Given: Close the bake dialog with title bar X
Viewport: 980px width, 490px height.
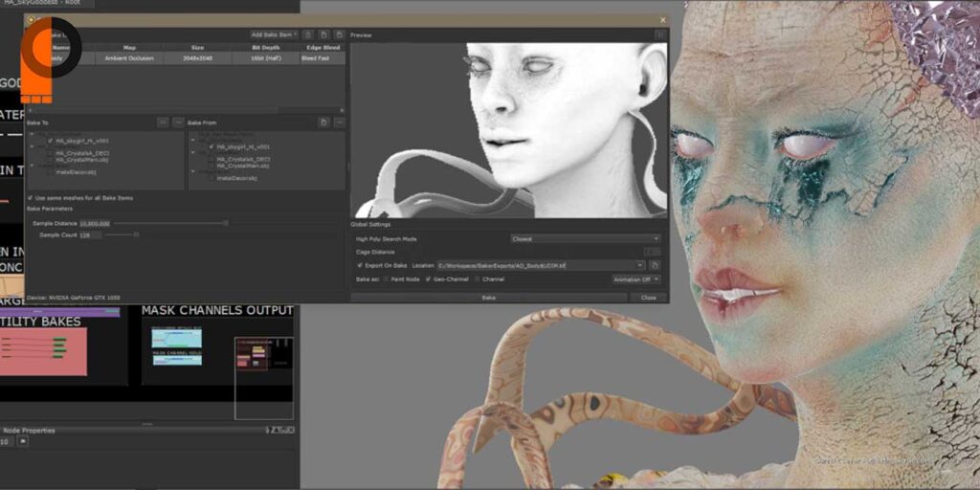Looking at the screenshot, I should [x=662, y=20].
